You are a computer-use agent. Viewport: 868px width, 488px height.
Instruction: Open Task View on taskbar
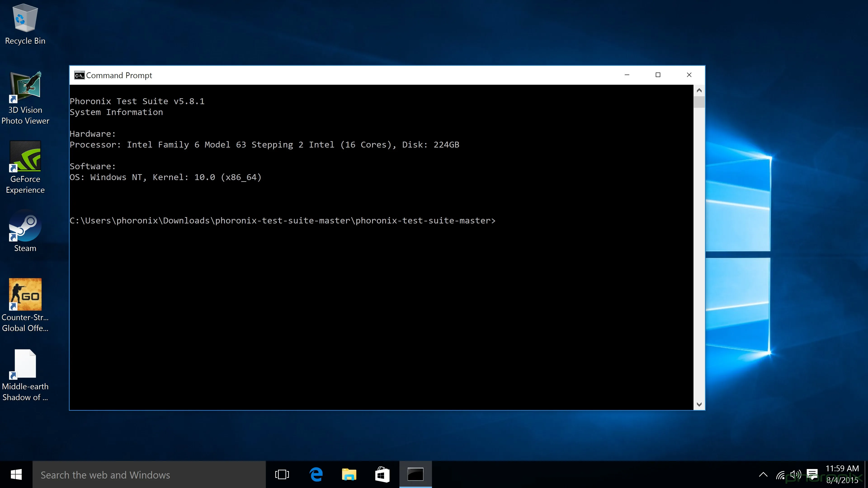pos(282,475)
